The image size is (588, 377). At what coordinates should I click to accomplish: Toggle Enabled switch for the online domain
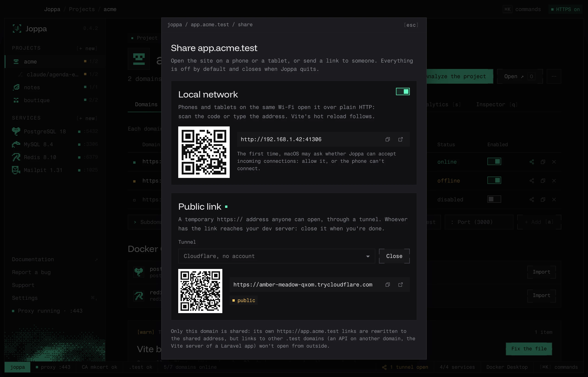[x=494, y=162]
